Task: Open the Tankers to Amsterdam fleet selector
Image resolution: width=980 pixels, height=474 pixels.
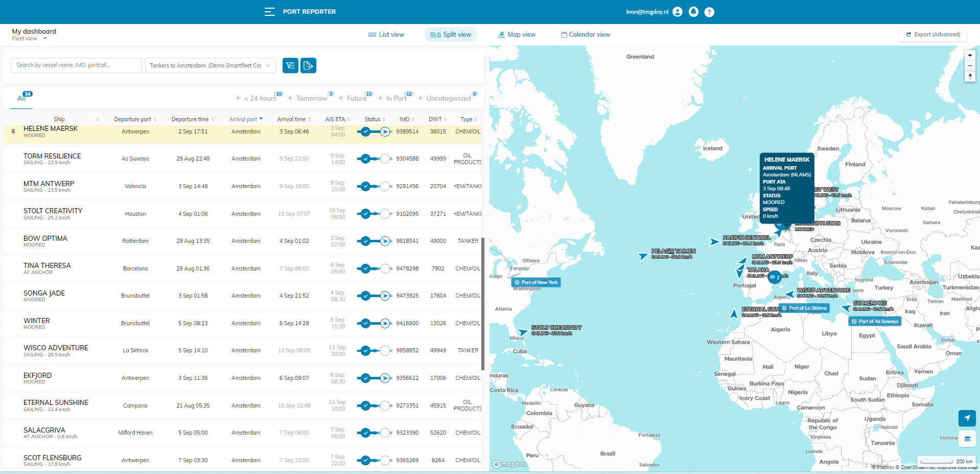Action: [x=211, y=65]
